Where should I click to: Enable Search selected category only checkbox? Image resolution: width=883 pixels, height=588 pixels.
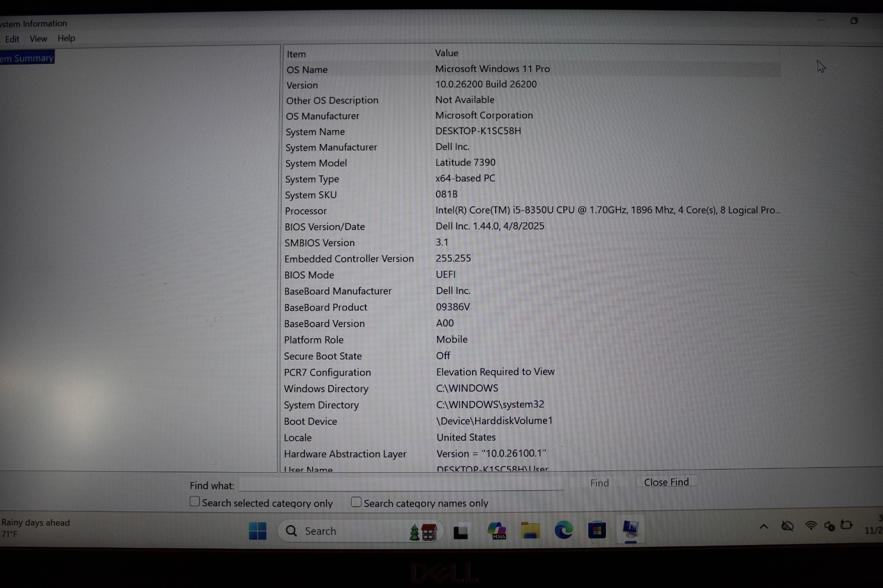coord(194,501)
